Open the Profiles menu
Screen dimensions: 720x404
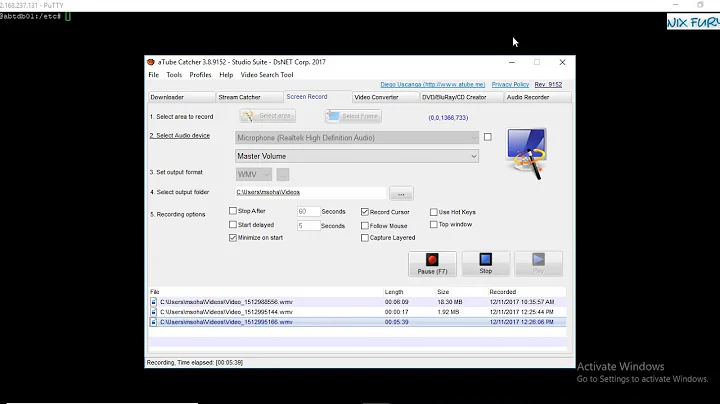pyautogui.click(x=200, y=75)
